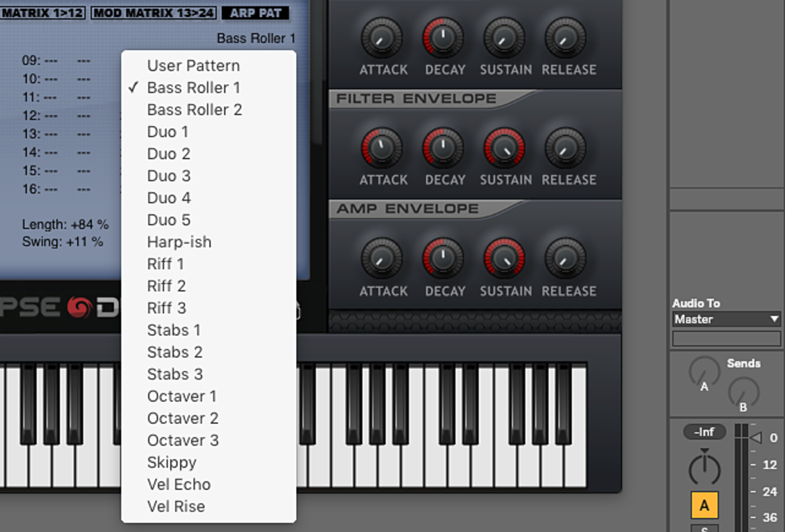Screen dimensions: 785x532
Task: Click the Send B knob
Action: click(743, 394)
